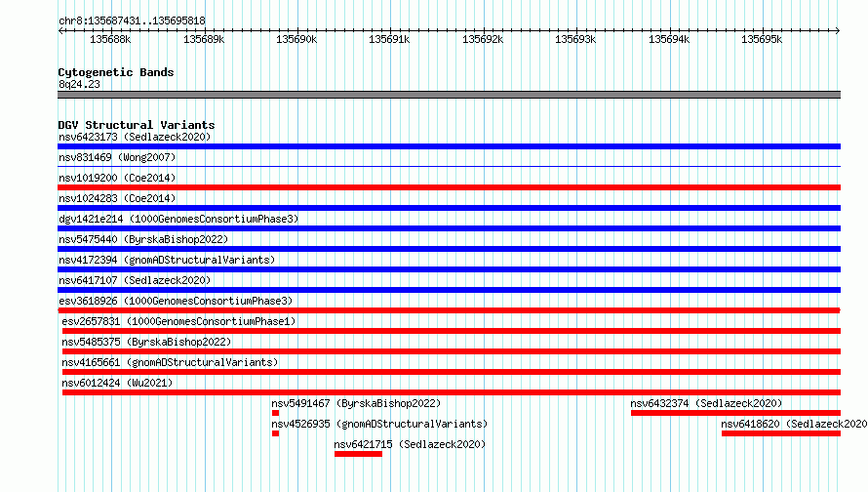
Task: Select the esv3618926 variant label
Action: [x=176, y=301]
